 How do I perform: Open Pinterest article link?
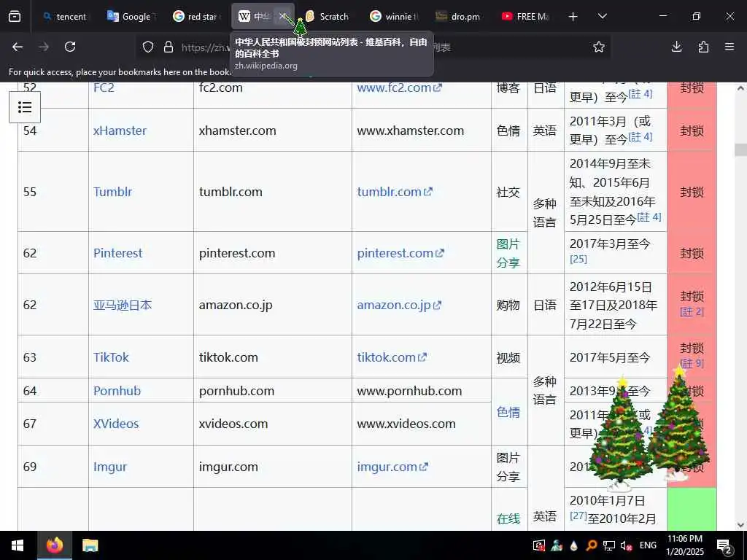point(117,253)
